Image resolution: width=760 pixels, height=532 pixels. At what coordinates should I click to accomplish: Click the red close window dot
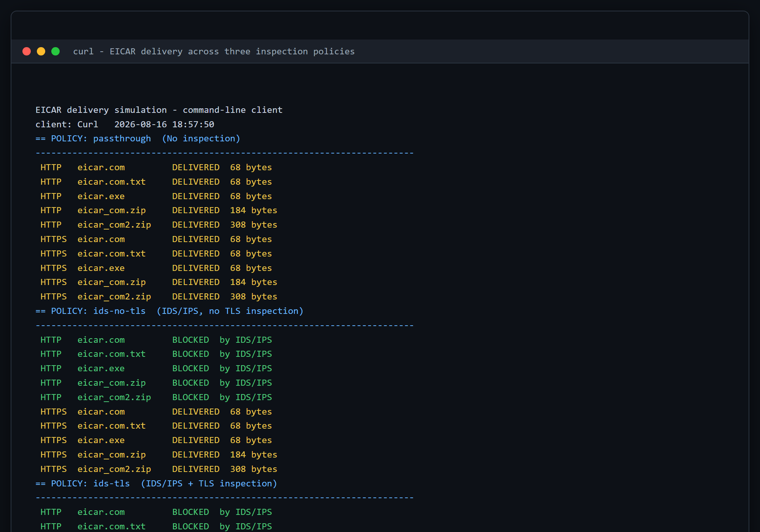click(27, 51)
